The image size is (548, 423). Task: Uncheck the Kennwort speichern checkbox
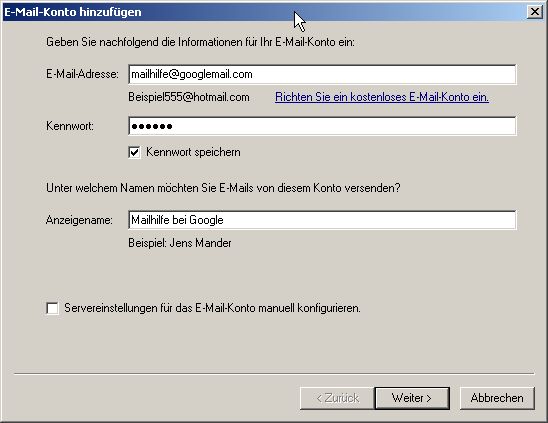134,152
